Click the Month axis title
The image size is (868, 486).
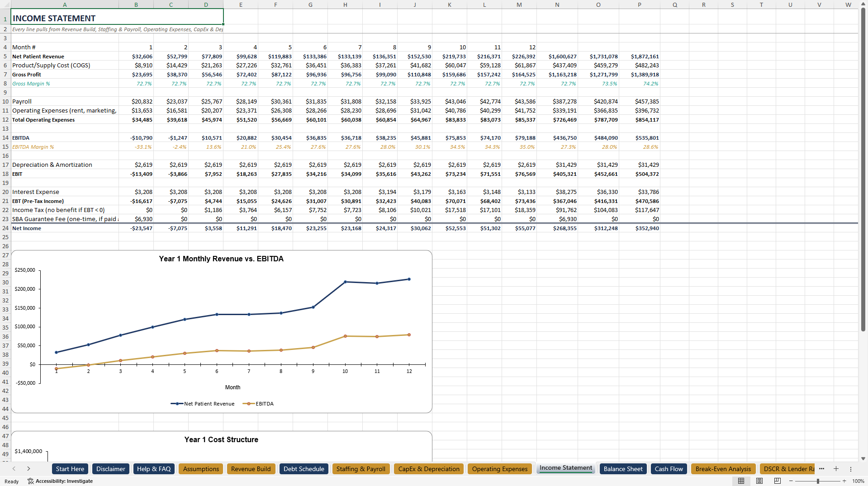point(232,387)
